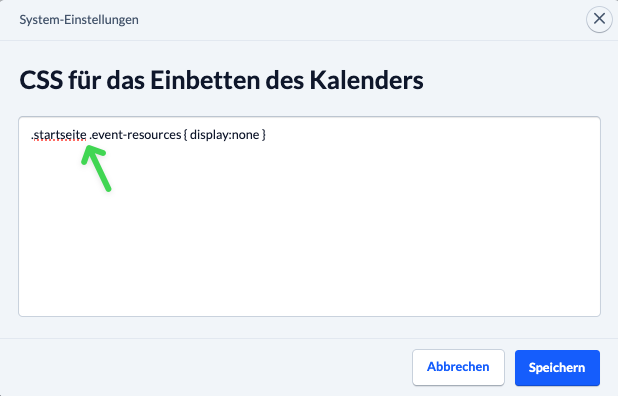Close the System-Einstellungen dialog with X icon
The image size is (618, 396).
coord(599,19)
